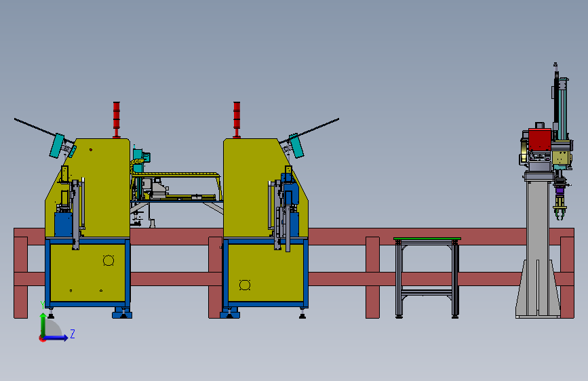This screenshot has width=588, height=381.
Task: Click the robot gripper claw
Action: [x=559, y=213]
